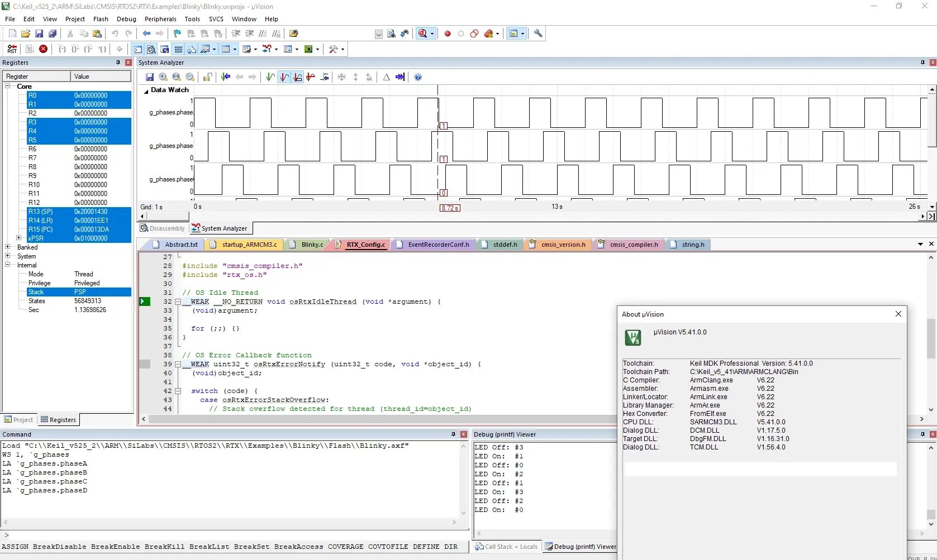Click the Save All icon
This screenshot has height=560, width=937.
[x=53, y=33]
